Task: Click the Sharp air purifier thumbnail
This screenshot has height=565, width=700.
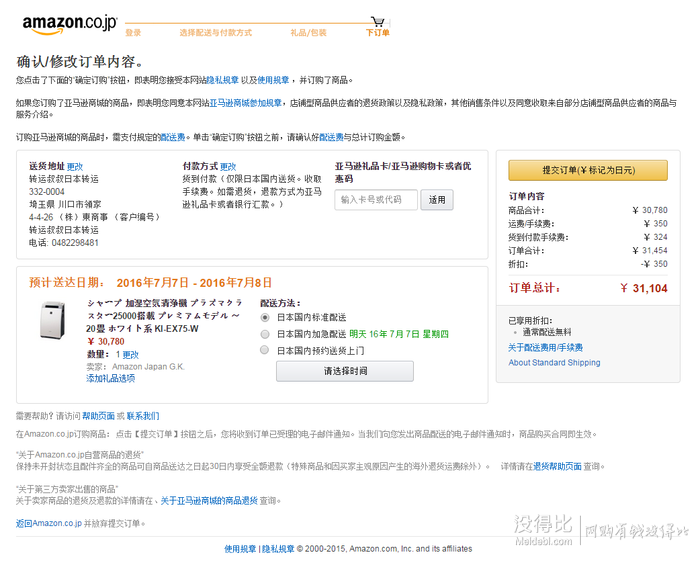Action: [53, 320]
